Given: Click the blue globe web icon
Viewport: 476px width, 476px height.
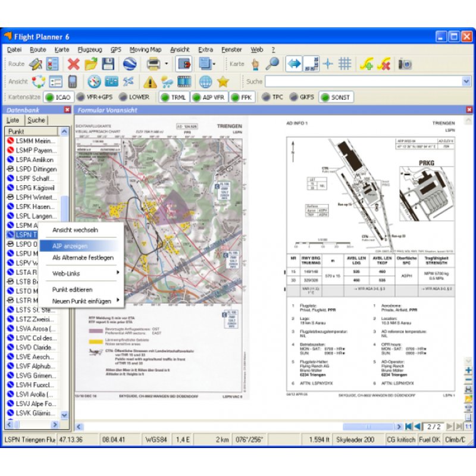Looking at the screenshot, I should click(x=205, y=82).
